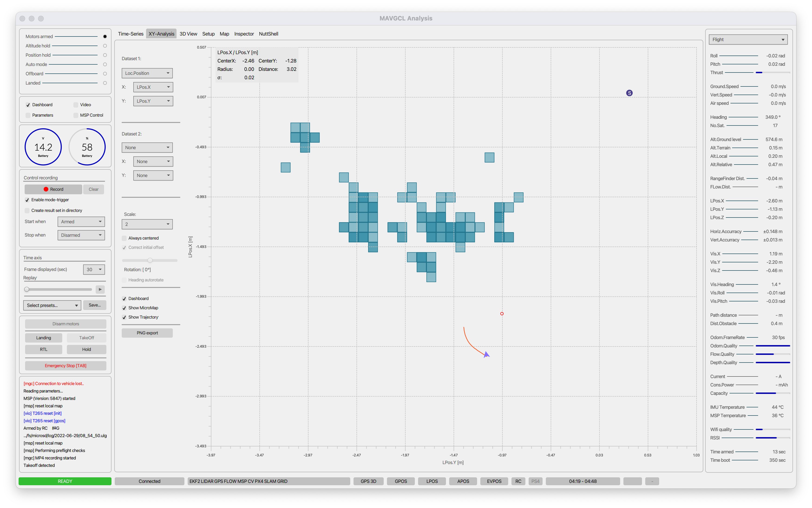Click the PNG export button
Image resolution: width=812 pixels, height=508 pixels.
[147, 333]
